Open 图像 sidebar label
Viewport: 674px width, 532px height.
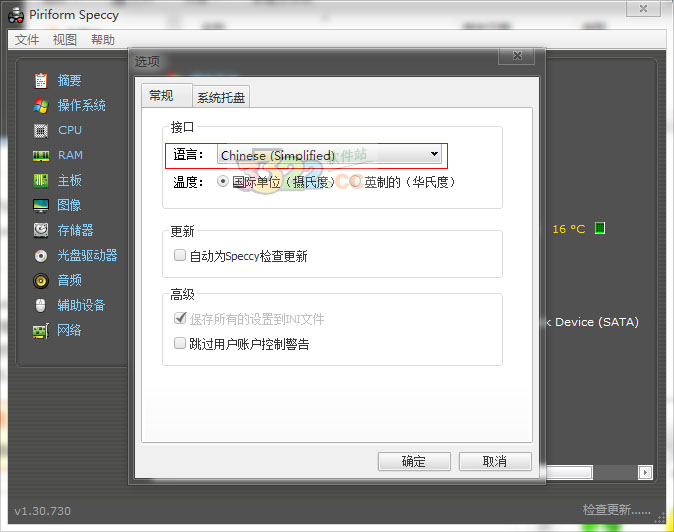click(69, 205)
